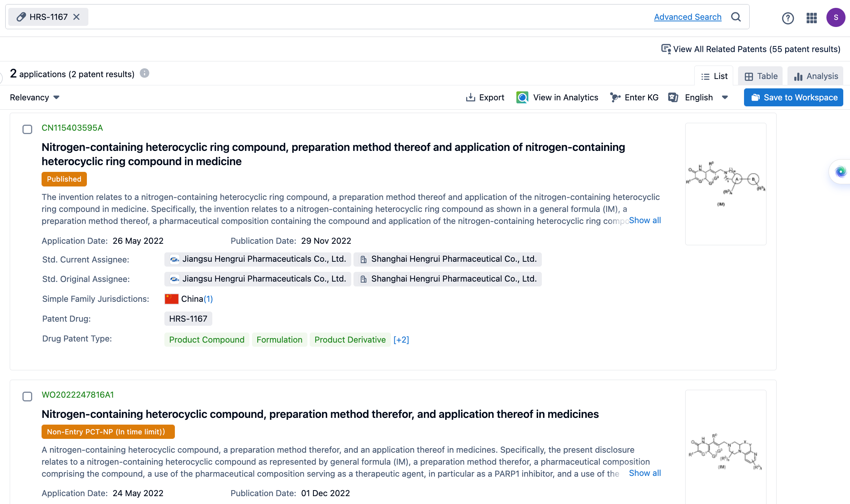Expand the [+2] drug patent types

click(401, 340)
